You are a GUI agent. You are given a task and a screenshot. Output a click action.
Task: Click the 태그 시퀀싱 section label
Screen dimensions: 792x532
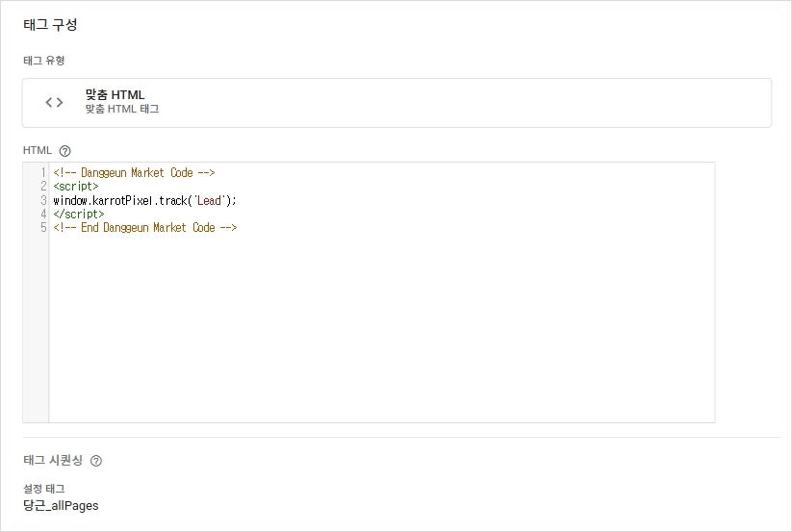click(x=53, y=460)
